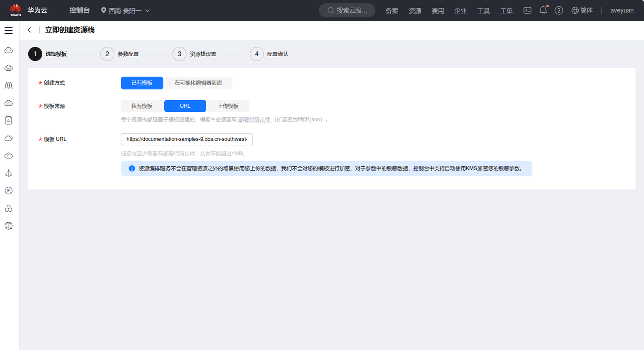
Task: Select 在可视化编辑器创建 option
Action: 198,83
